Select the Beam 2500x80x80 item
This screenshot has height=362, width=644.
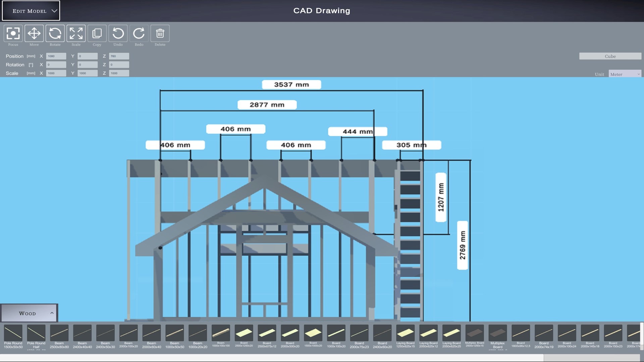click(x=59, y=333)
